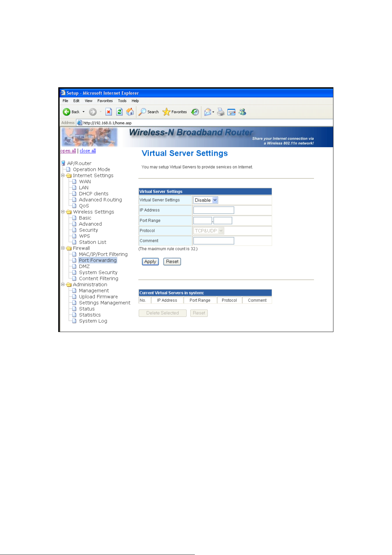The height and width of the screenshot is (555, 392).
Task: Click the Print icon in toolbar
Action: tap(221, 112)
